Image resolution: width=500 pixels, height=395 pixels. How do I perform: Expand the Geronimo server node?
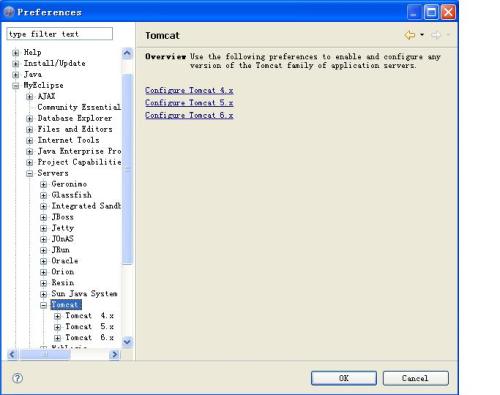(43, 185)
